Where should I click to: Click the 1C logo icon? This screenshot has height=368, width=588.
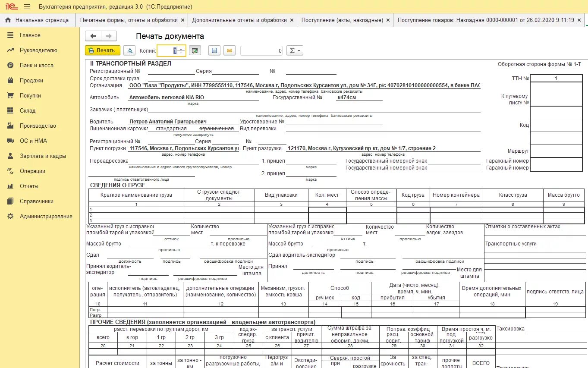pyautogui.click(x=11, y=6)
